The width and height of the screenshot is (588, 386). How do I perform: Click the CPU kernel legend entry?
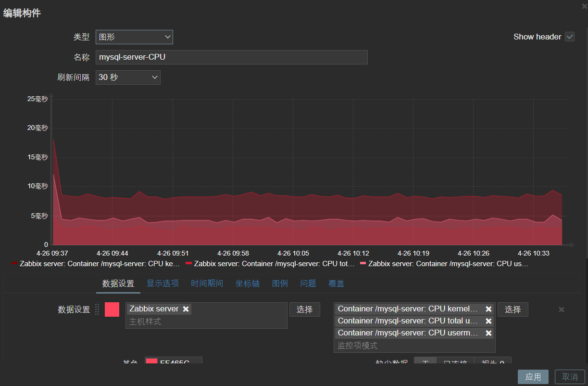(95, 264)
